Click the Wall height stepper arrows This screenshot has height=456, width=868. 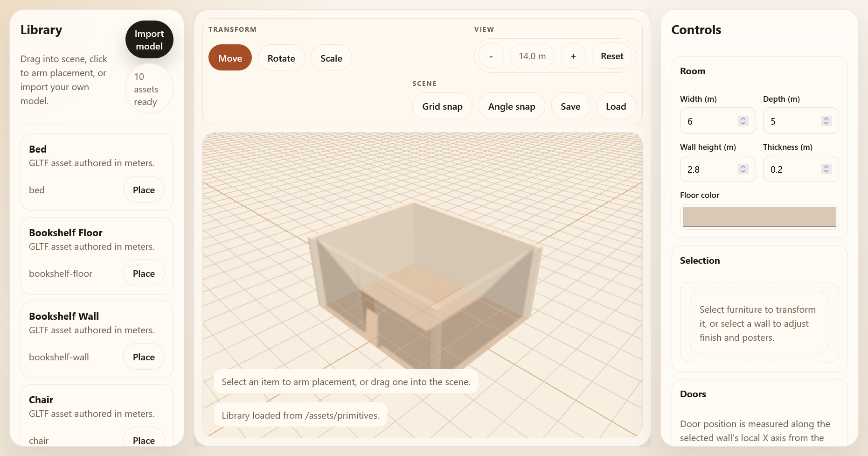point(743,169)
